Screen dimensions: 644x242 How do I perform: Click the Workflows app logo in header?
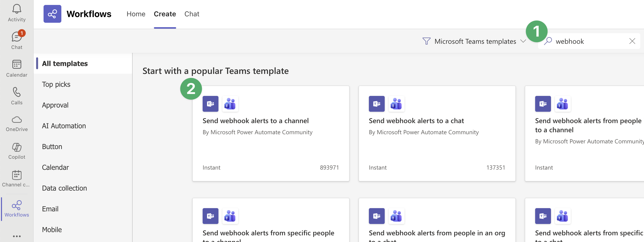52,14
